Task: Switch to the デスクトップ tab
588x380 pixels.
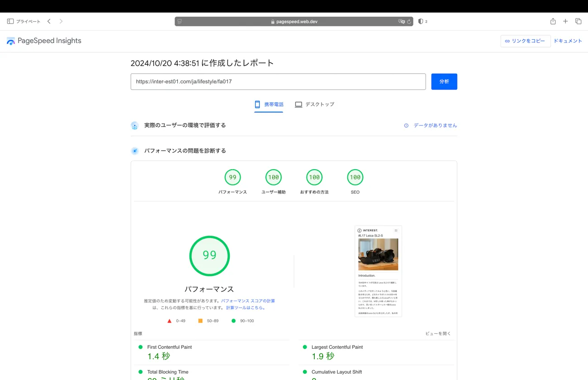Action: point(314,104)
